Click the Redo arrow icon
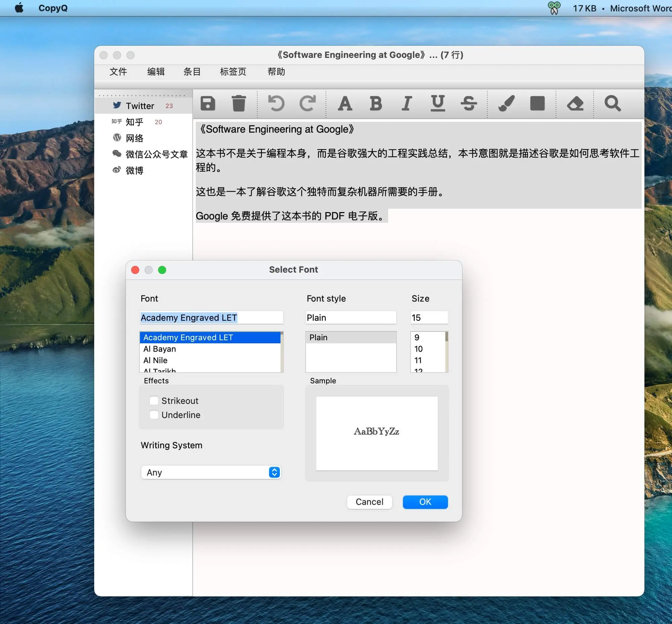This screenshot has height=624, width=672. click(x=308, y=103)
